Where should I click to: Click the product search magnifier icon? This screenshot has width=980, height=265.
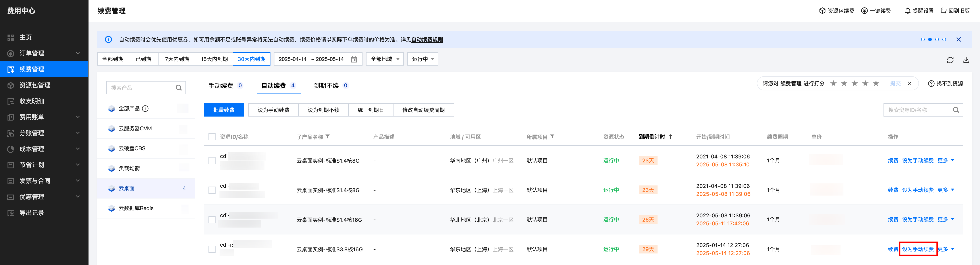[179, 88]
